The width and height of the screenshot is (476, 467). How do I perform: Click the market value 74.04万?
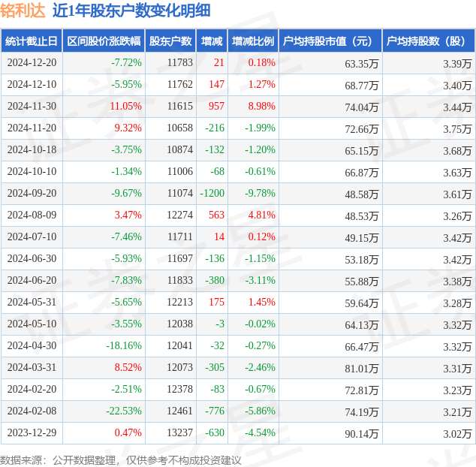(362, 107)
